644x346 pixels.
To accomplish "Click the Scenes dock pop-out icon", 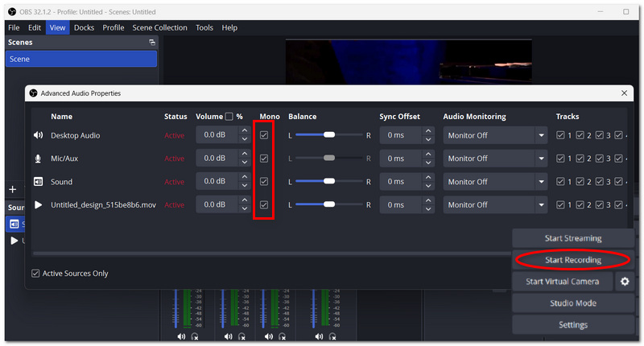I will coord(152,43).
